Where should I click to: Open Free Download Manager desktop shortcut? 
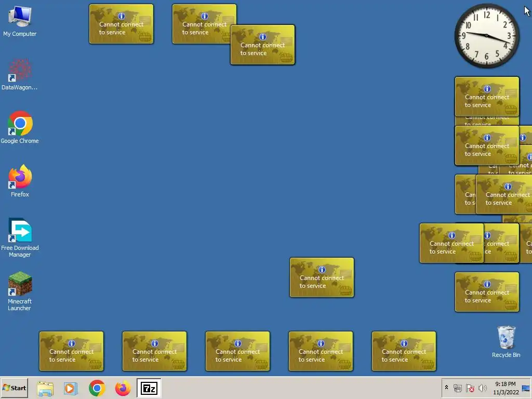point(20,237)
